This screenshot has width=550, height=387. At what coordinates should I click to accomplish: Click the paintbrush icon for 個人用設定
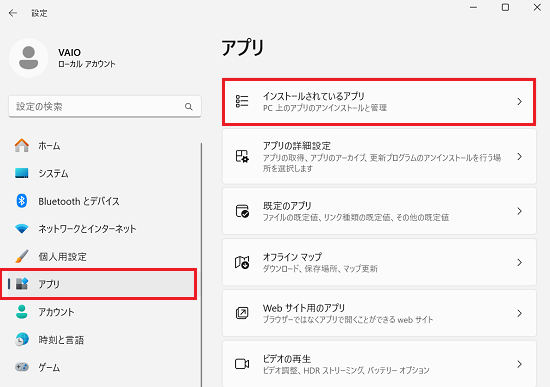click(x=22, y=256)
